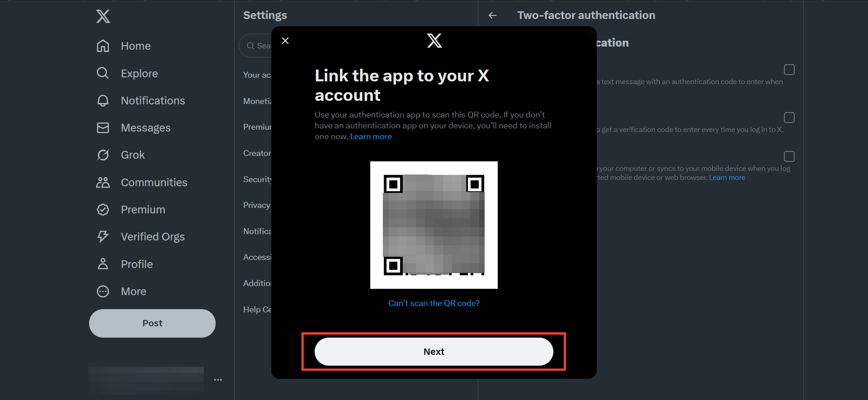Open account options three-dot menu

pyautogui.click(x=218, y=380)
